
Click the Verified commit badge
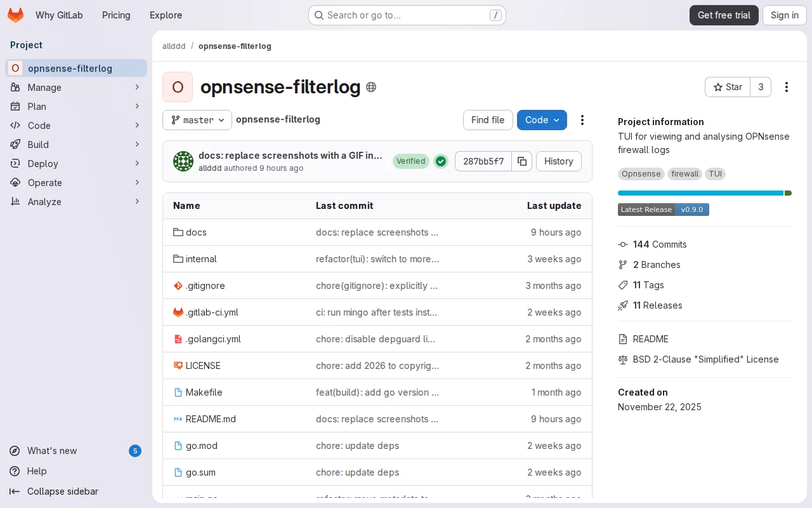pyautogui.click(x=411, y=161)
